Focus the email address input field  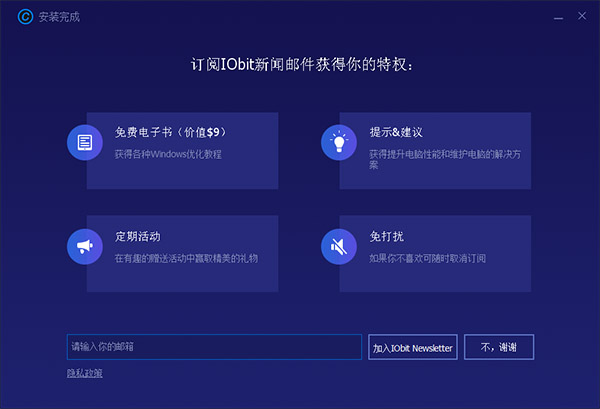tap(213, 347)
